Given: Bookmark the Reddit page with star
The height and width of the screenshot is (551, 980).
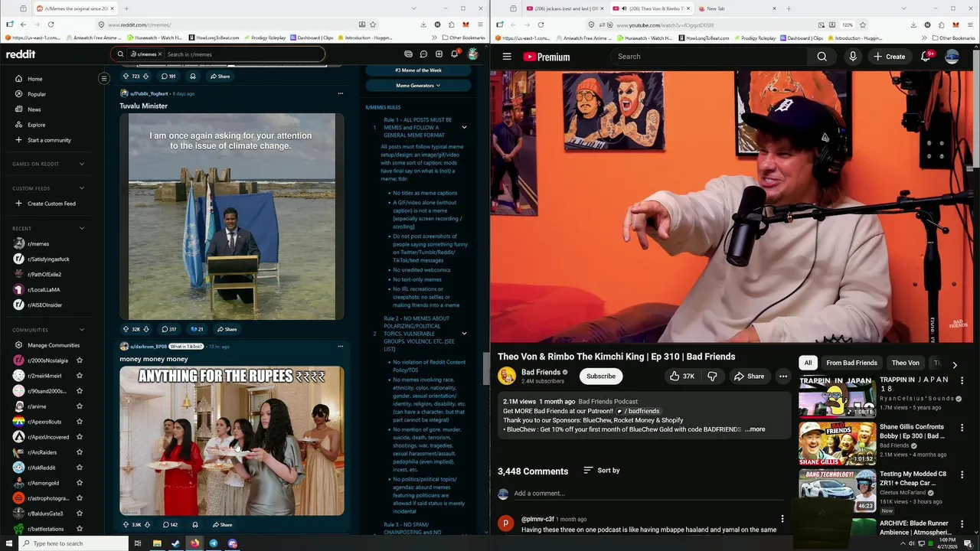Looking at the screenshot, I should tap(373, 24).
